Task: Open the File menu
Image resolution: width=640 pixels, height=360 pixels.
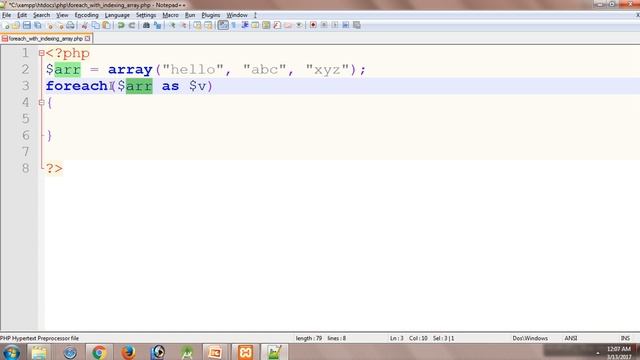Action: click(x=7, y=15)
